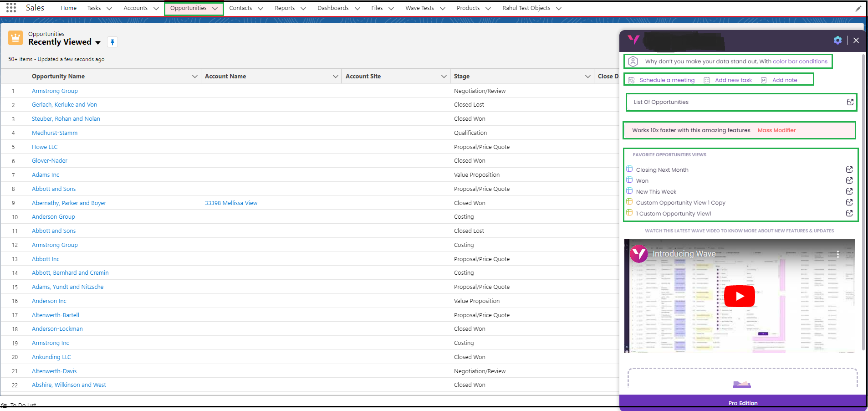Expand the Tasks tab dropdown arrow
Viewport: 868px width, 411px height.
click(x=109, y=8)
